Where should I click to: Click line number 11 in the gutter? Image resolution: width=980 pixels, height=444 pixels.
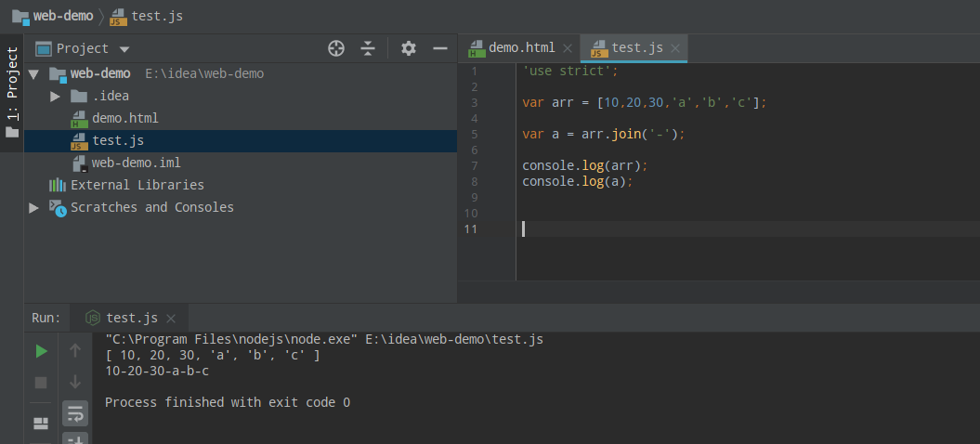click(471, 229)
